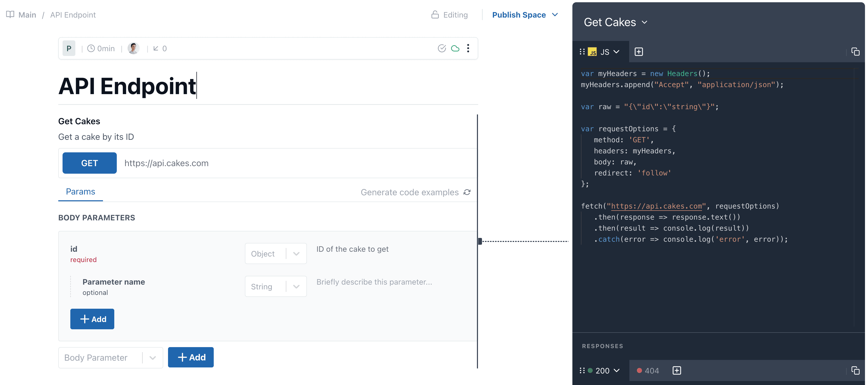Click the block handle on the panel divider
This screenshot has height=385, width=868.
click(x=480, y=241)
